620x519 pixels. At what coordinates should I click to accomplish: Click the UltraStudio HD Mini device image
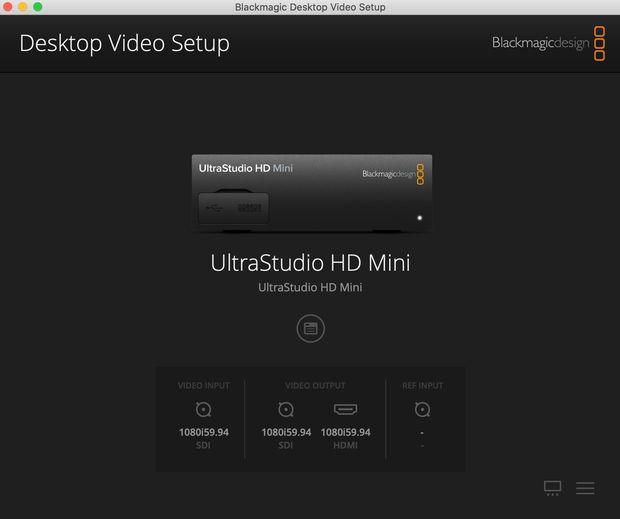[x=312, y=193]
